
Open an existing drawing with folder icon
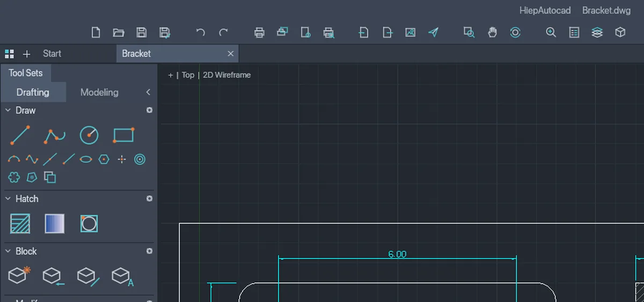point(119,32)
